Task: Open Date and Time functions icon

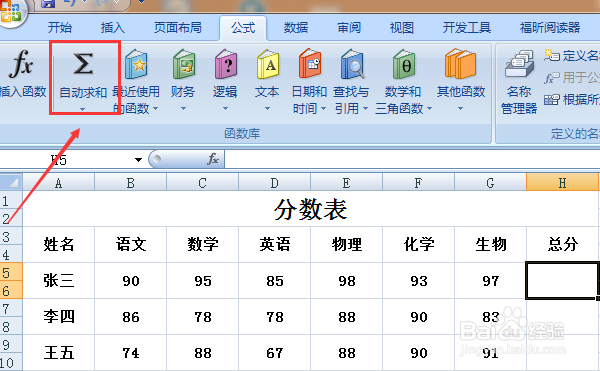Action: [x=310, y=63]
